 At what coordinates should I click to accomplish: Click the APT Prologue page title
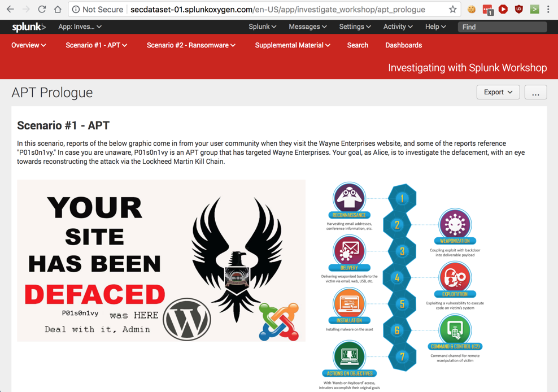[52, 93]
